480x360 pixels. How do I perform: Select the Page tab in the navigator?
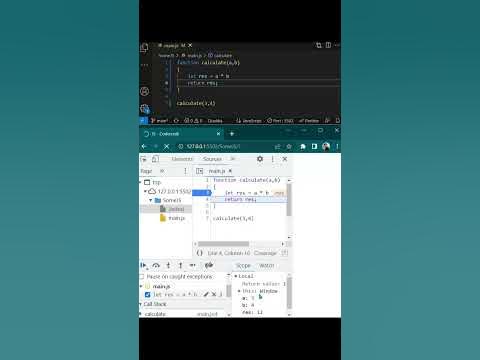click(146, 171)
